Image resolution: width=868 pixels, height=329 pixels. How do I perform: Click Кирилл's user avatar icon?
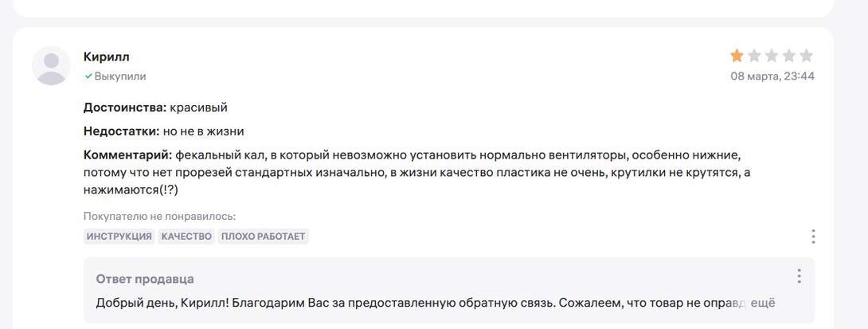coord(51,66)
